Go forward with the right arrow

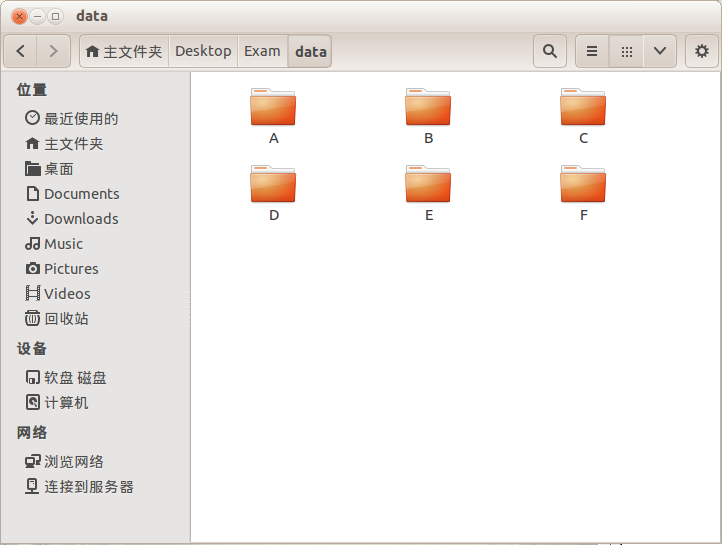[54, 51]
